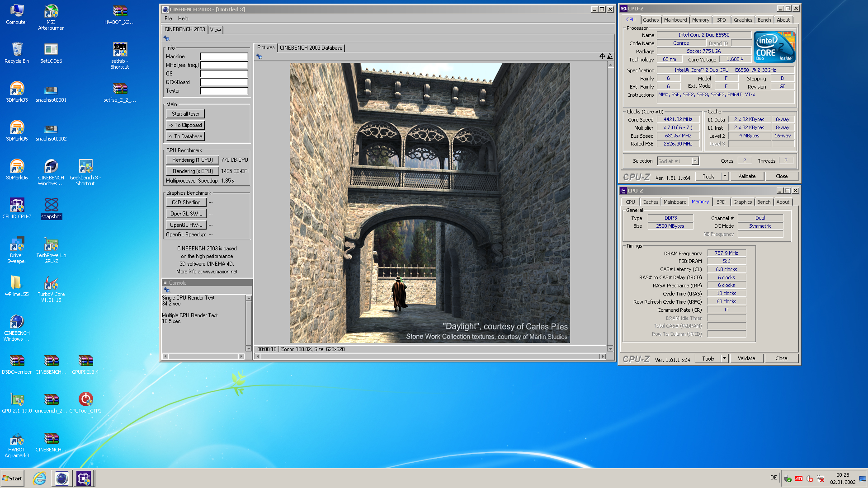Open the wPrime155 folder icon
Image resolution: width=868 pixels, height=488 pixels.
(x=17, y=286)
